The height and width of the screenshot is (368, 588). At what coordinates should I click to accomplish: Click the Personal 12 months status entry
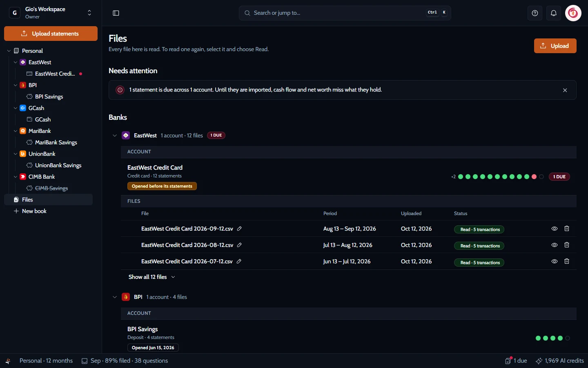(x=46, y=361)
